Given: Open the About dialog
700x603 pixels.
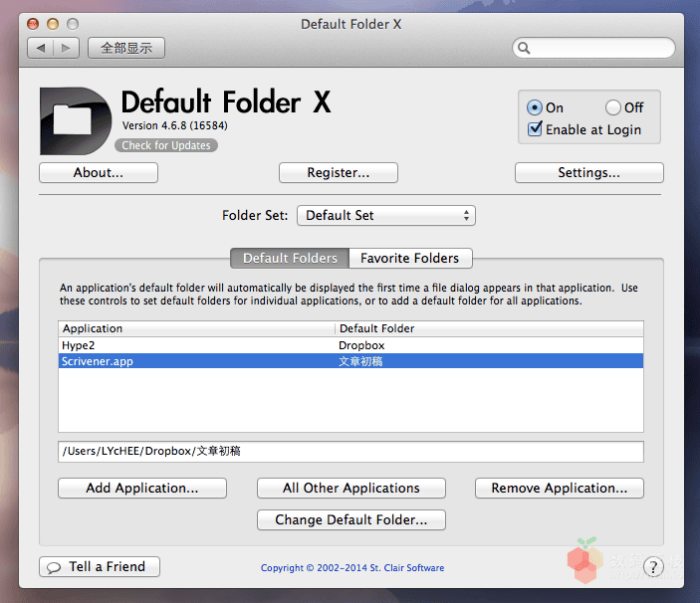Looking at the screenshot, I should [99, 172].
